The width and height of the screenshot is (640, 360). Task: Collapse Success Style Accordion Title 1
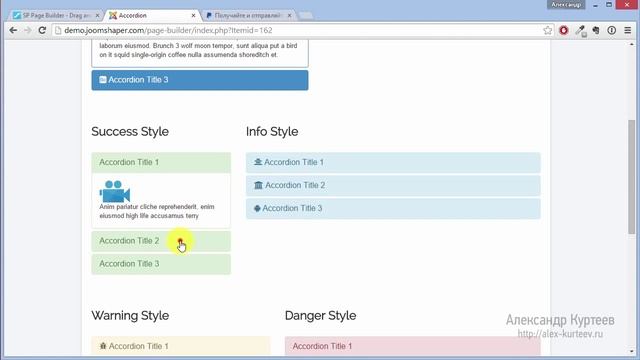pyautogui.click(x=161, y=162)
